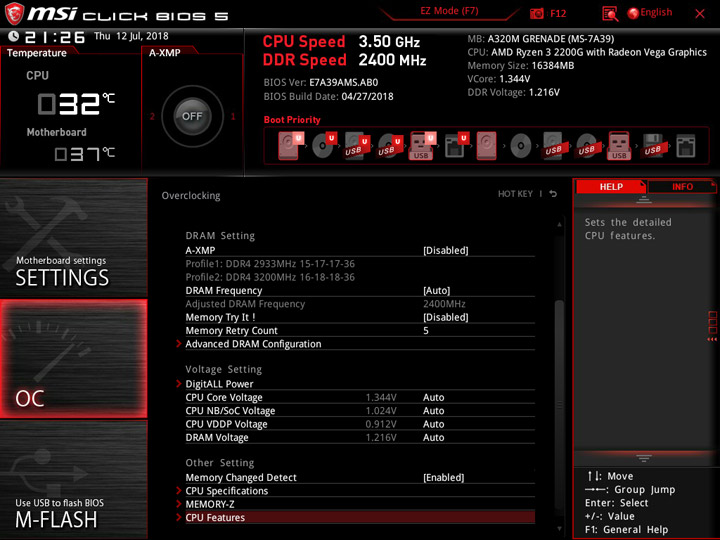Open the BIOS search magnifier icon
The image size is (720, 540).
610,14
